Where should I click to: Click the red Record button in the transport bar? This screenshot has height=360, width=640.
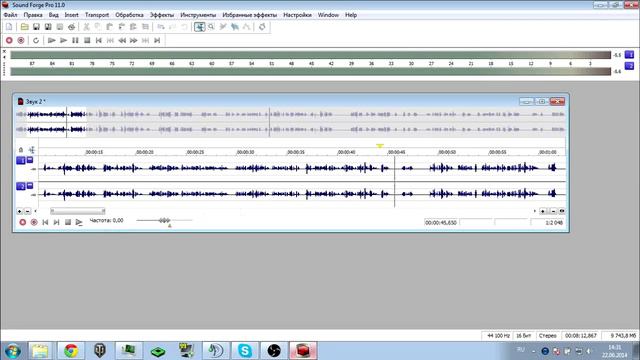(x=9, y=40)
